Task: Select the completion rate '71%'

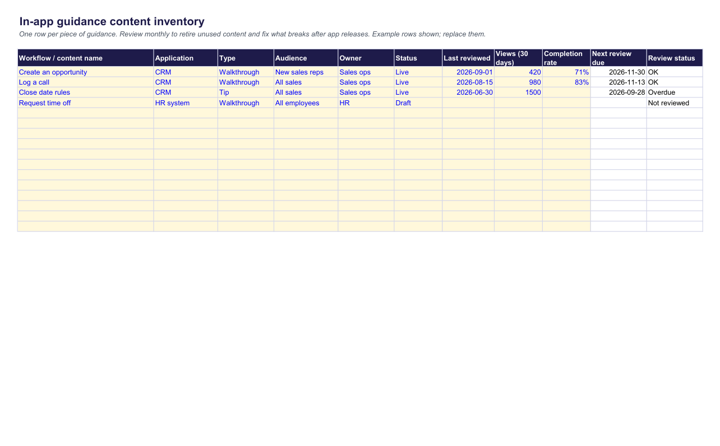Action: click(566, 72)
